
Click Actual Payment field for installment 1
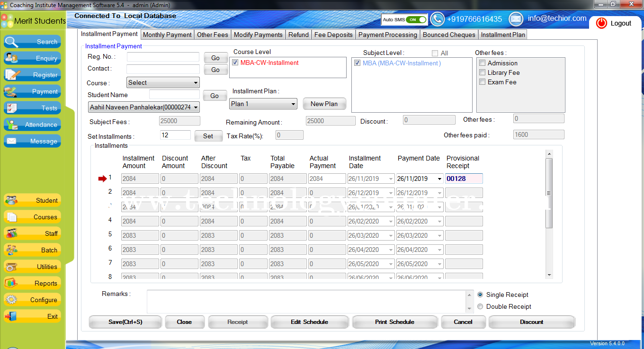[x=327, y=179]
